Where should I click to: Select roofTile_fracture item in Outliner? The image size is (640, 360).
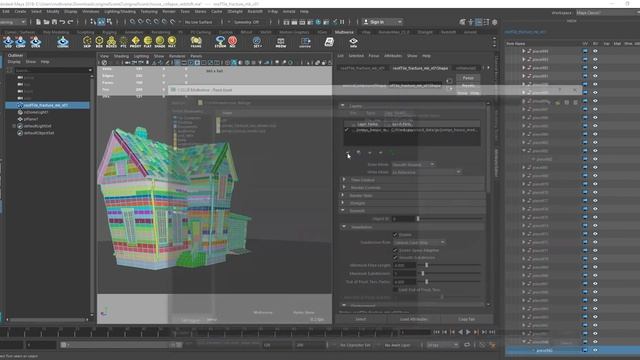click(x=46, y=105)
